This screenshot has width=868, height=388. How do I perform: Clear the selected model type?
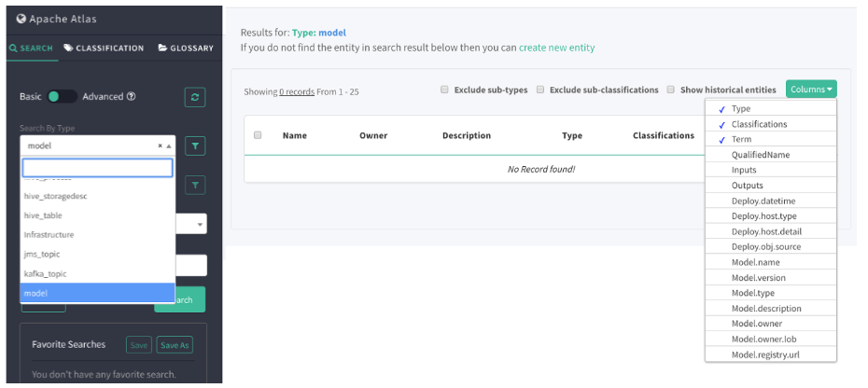(160, 146)
